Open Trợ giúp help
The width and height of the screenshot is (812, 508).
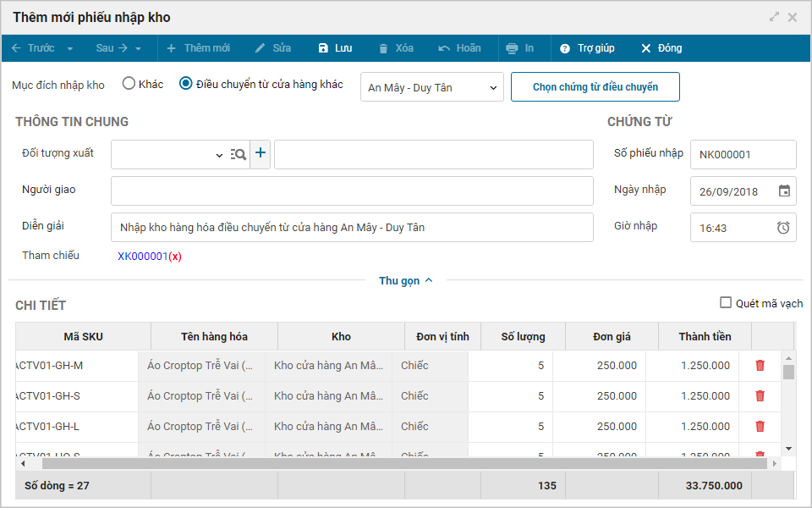pos(587,48)
